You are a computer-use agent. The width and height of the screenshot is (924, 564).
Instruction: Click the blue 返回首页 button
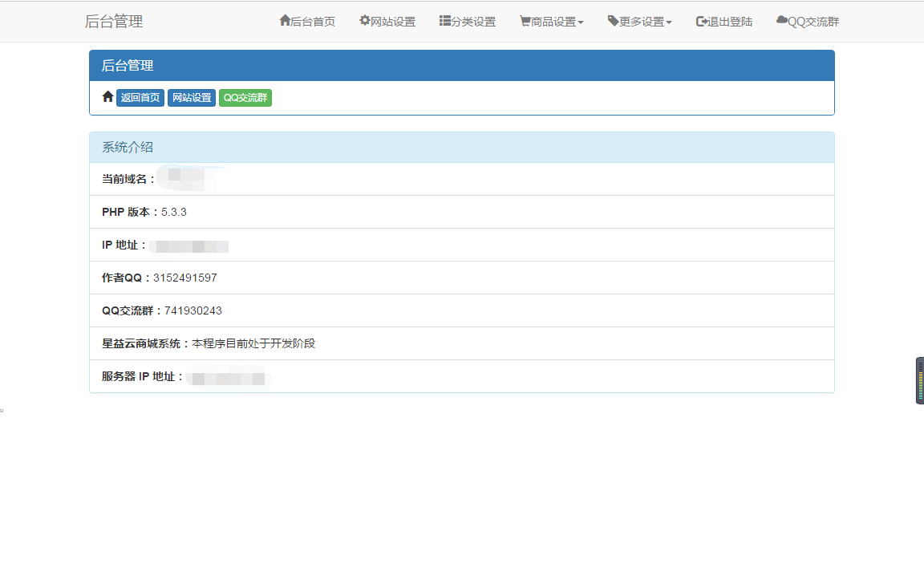140,98
